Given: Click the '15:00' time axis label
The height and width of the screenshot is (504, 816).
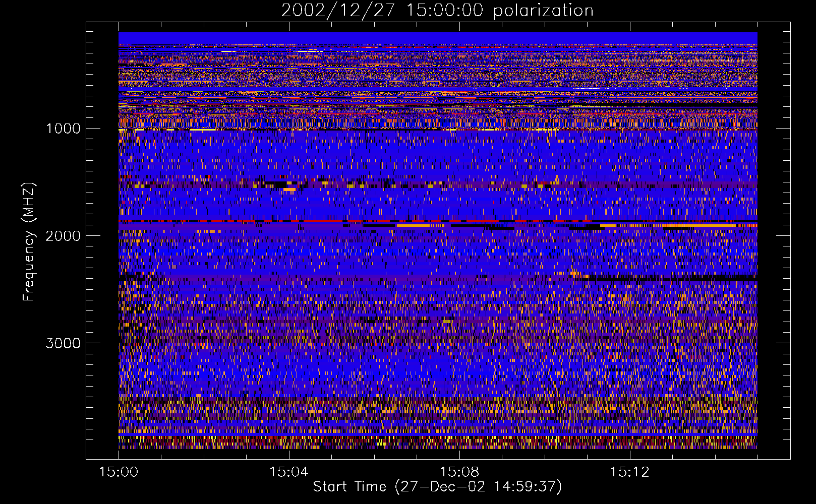Looking at the screenshot, I should (x=119, y=472).
